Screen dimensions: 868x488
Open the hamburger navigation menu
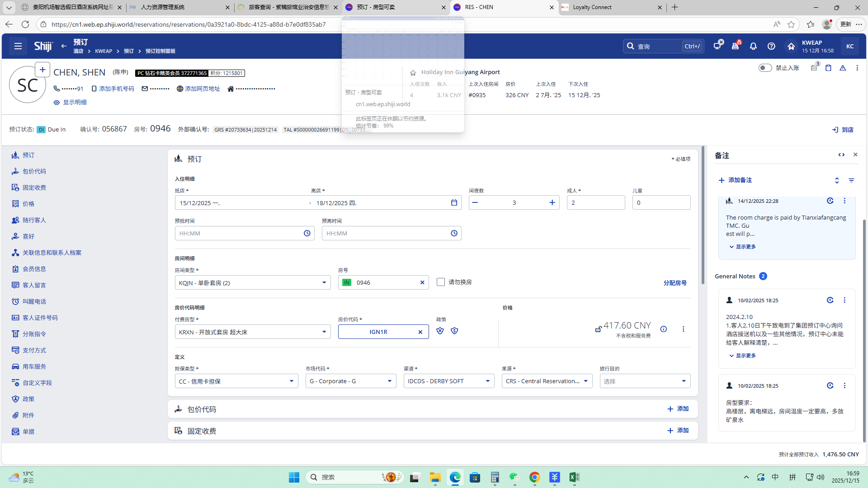[18, 46]
